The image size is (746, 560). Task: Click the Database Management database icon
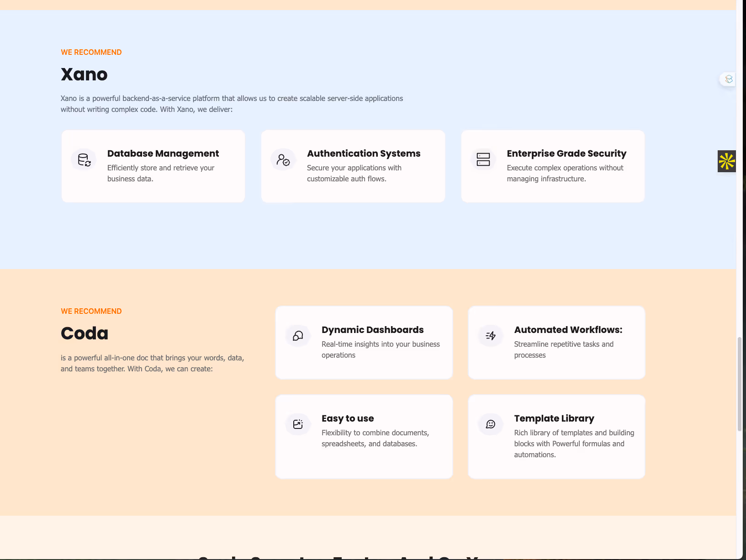(84, 160)
